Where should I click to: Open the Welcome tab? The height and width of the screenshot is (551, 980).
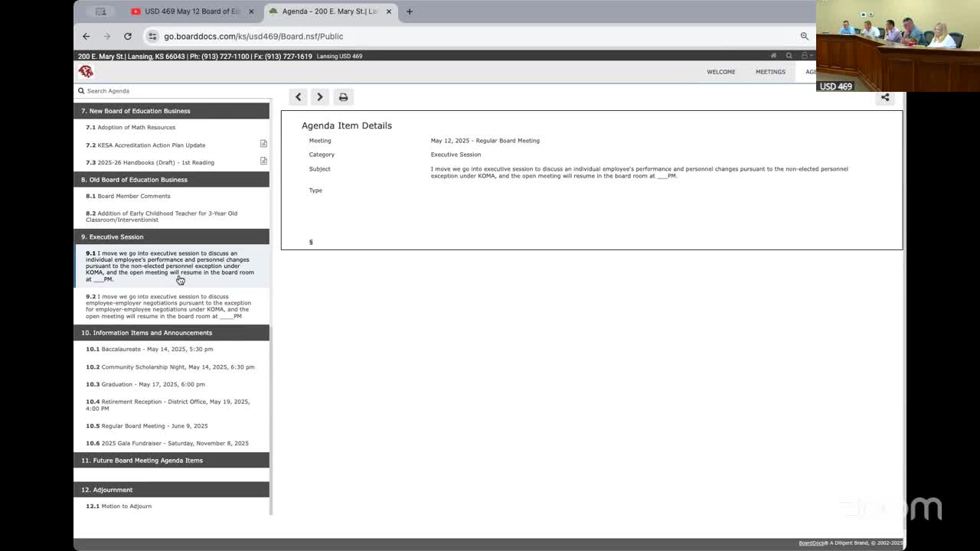tap(721, 72)
